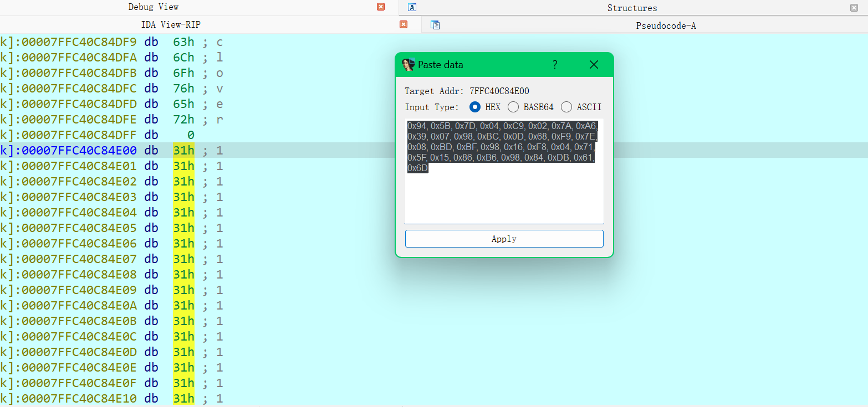Close the Structures tab
Screen dimensions: 868x407
(x=854, y=8)
